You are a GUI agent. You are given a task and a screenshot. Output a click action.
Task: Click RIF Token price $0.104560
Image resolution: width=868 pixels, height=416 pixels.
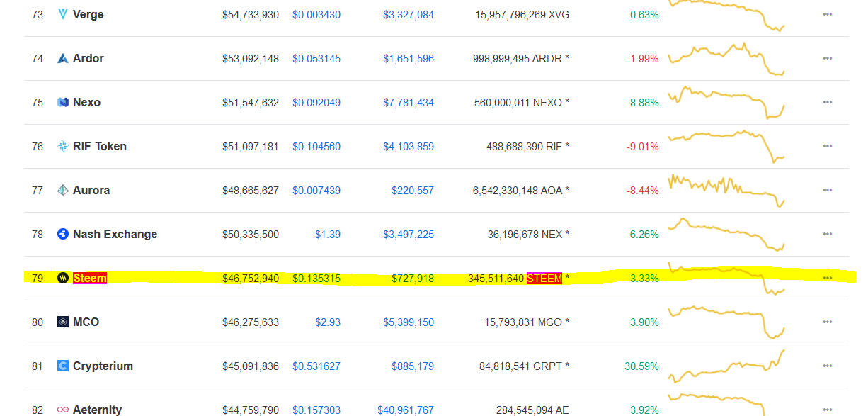click(316, 146)
